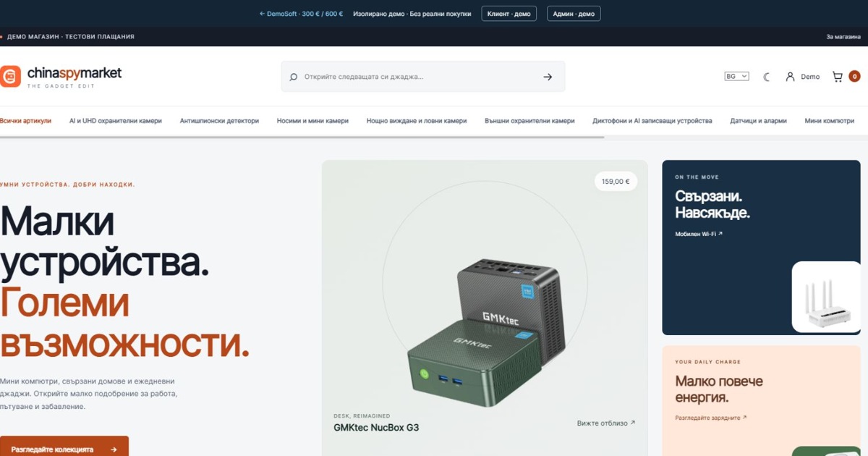Image resolution: width=868 pixels, height=456 pixels.
Task: Open the Вижте отблизо link
Action: (x=606, y=423)
